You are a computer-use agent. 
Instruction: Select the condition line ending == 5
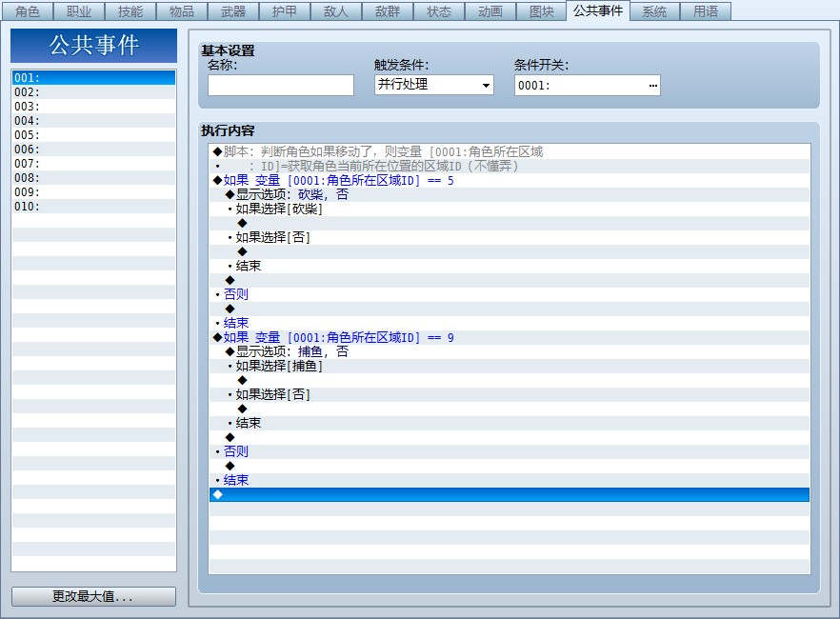[509, 180]
